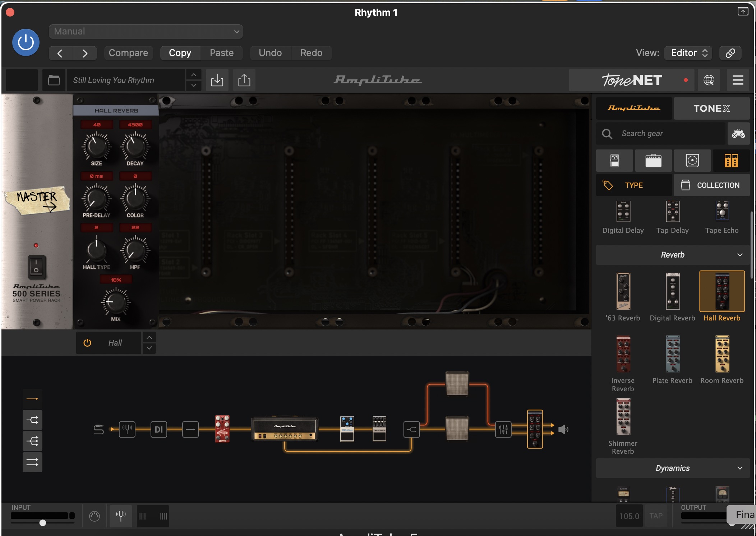
Task: Select the amplifier category icon
Action: click(x=653, y=160)
